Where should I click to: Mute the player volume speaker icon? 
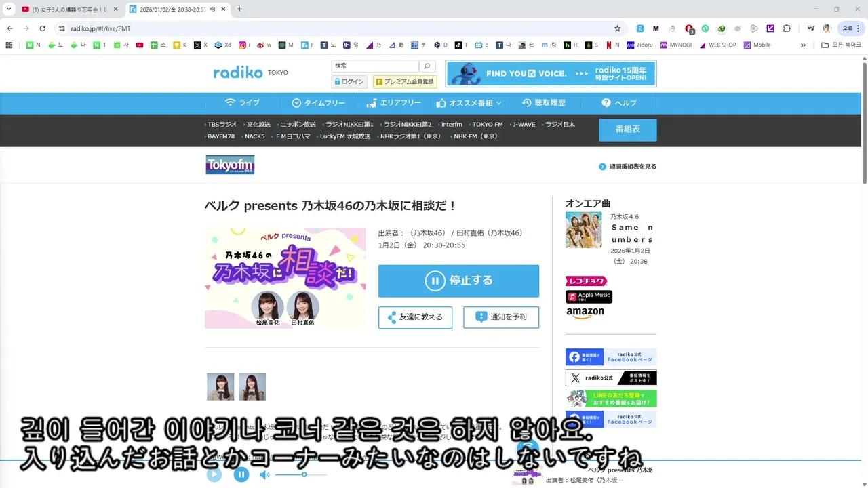click(x=264, y=474)
